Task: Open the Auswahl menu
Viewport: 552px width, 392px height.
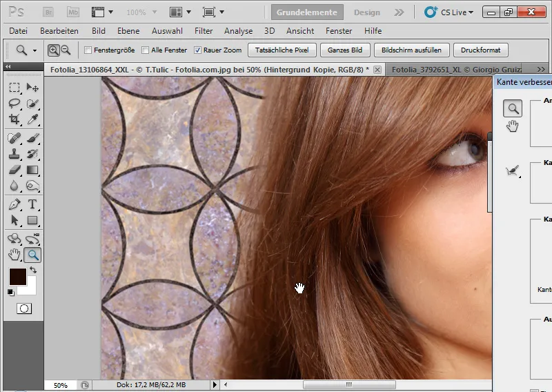Action: (x=167, y=31)
